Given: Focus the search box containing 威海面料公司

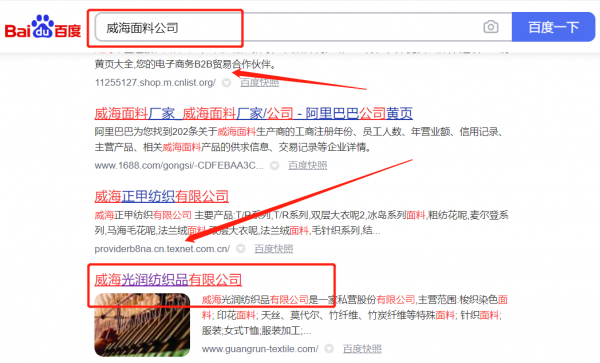Looking at the screenshot, I should pyautogui.click(x=303, y=27).
